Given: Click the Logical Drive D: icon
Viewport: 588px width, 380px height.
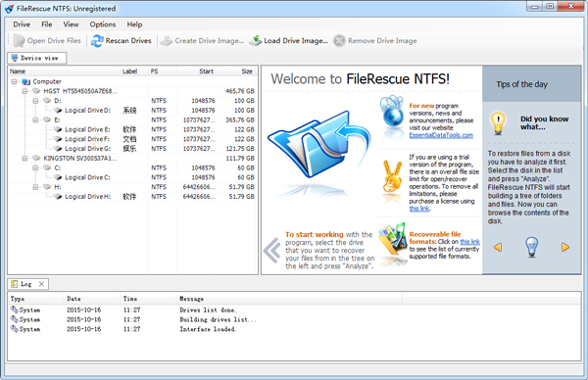Looking at the screenshot, I should click(58, 110).
